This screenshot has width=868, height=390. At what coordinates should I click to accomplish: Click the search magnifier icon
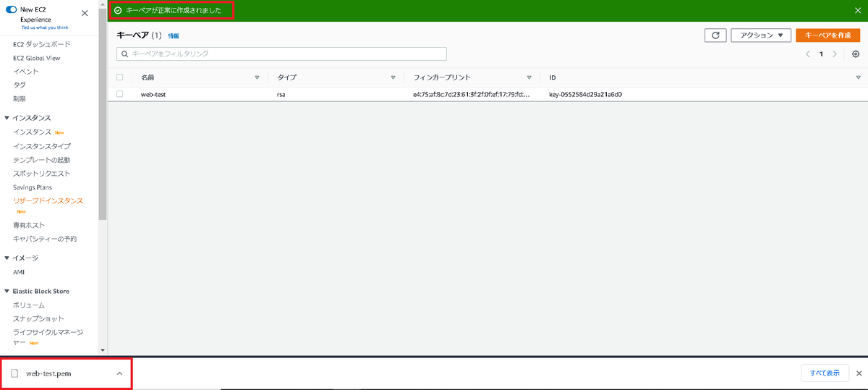pyautogui.click(x=125, y=54)
